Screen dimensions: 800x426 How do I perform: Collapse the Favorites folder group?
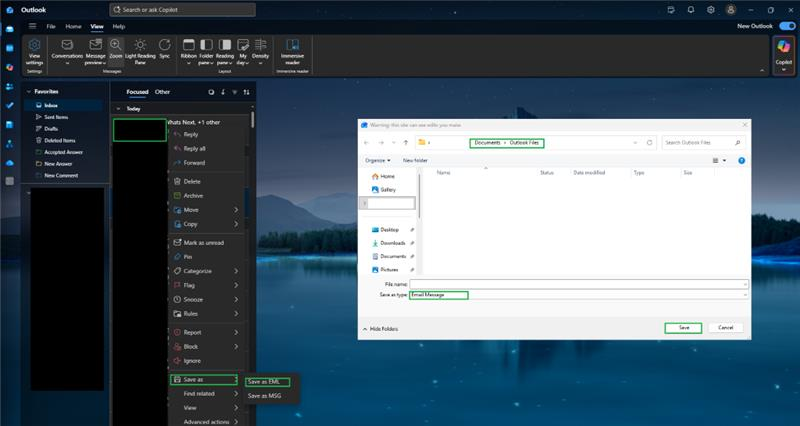(x=29, y=92)
